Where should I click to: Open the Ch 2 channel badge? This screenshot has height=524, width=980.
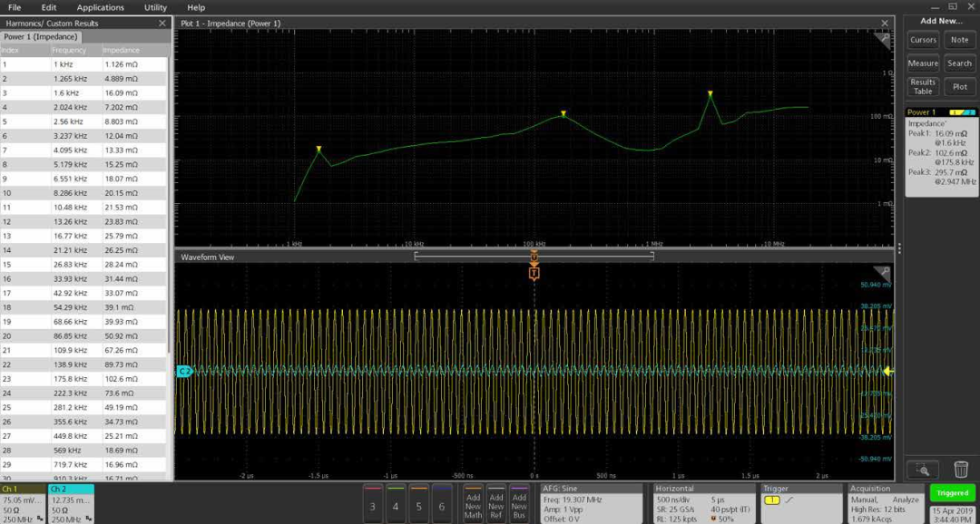coord(71,504)
